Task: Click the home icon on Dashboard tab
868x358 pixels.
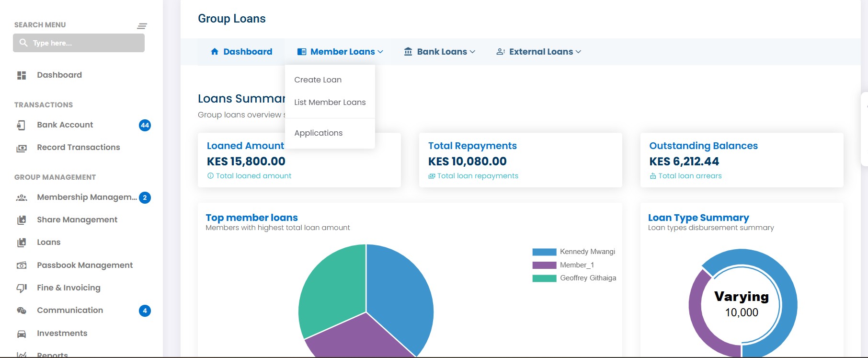Action: [x=215, y=51]
